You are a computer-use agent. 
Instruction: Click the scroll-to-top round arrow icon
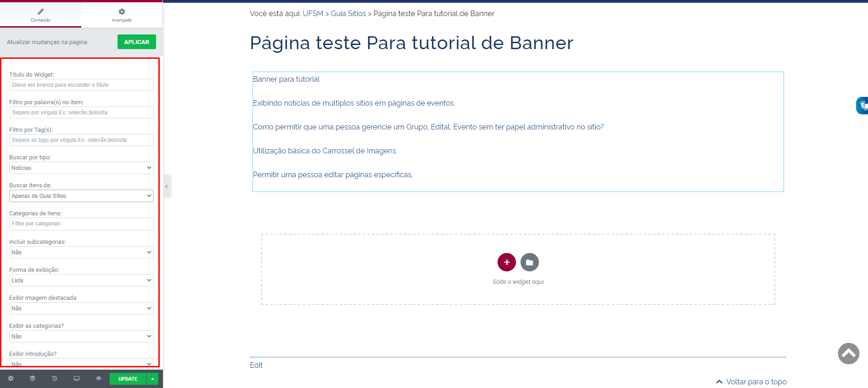coord(848,354)
